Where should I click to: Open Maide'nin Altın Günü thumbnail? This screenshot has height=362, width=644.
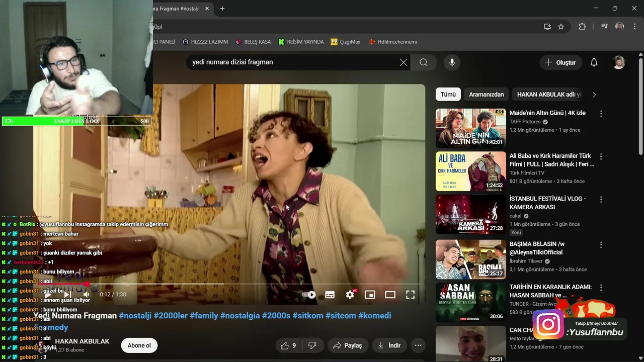coord(471,128)
